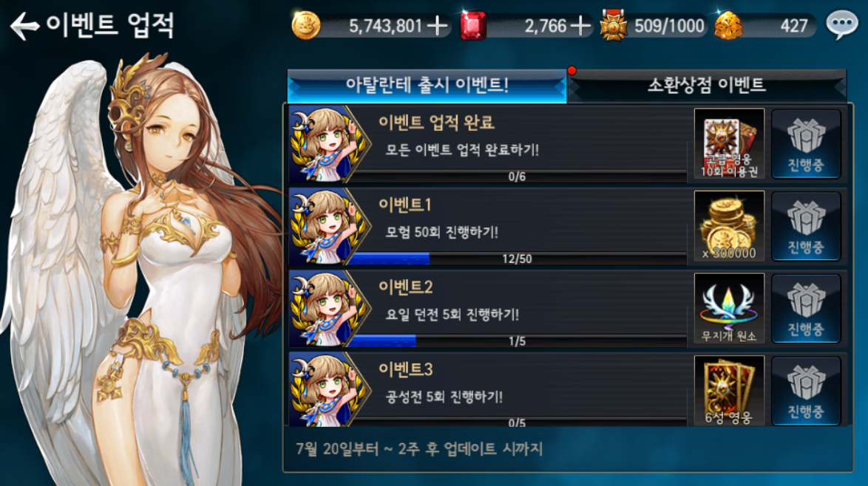Go back using the arrow beside 이벤트 업적
Screen dimensions: 868x486
point(24,26)
